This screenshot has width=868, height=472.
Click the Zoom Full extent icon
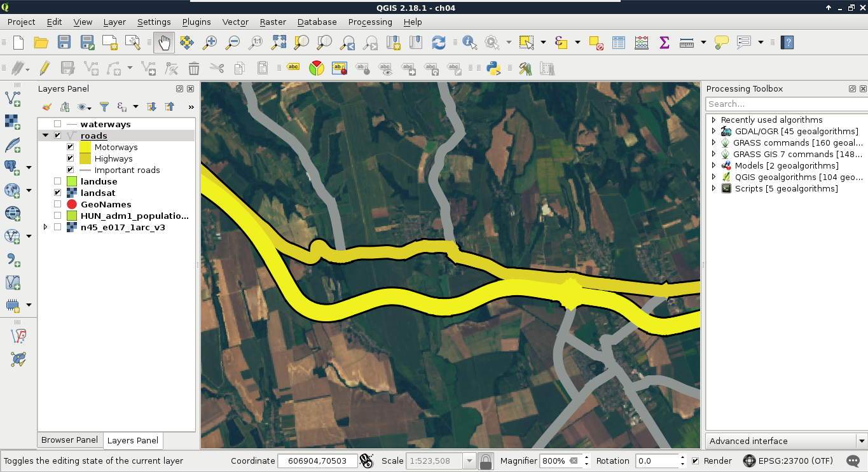[279, 43]
